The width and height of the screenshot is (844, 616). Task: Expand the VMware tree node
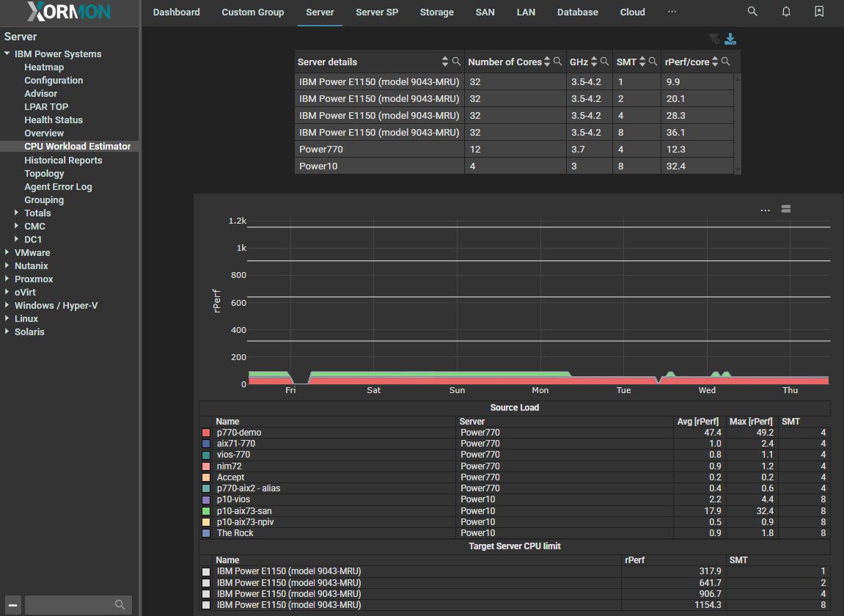pos(7,253)
